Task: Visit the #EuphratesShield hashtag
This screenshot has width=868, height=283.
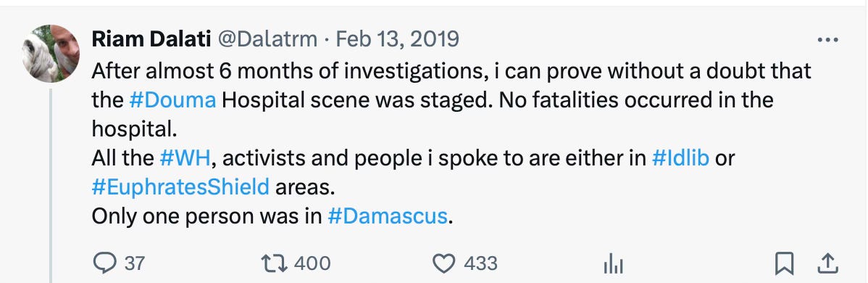Action: coord(180,187)
